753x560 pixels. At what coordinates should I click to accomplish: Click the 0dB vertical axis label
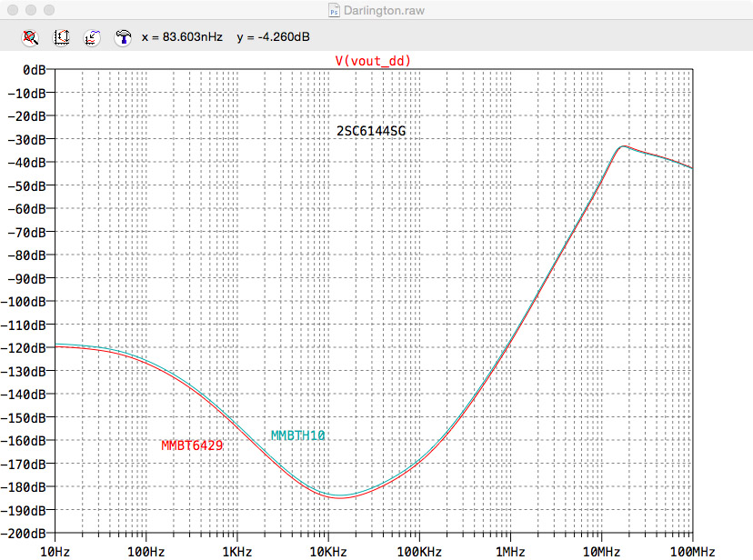tap(34, 70)
